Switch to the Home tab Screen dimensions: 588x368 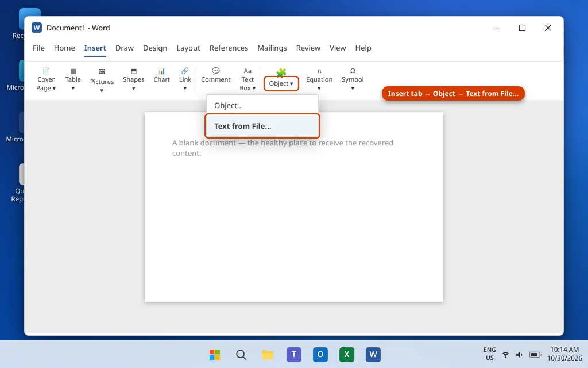coord(64,48)
